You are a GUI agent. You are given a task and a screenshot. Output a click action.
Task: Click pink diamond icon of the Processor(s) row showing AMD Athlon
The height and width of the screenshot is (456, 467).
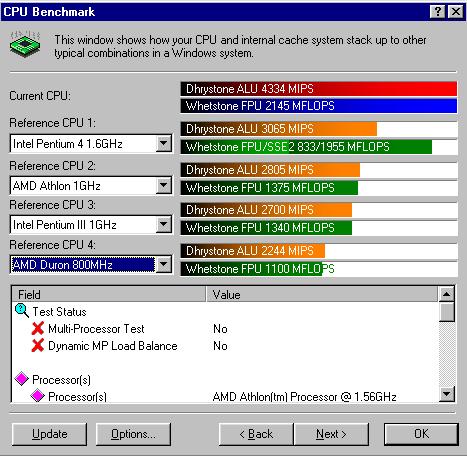click(37, 396)
